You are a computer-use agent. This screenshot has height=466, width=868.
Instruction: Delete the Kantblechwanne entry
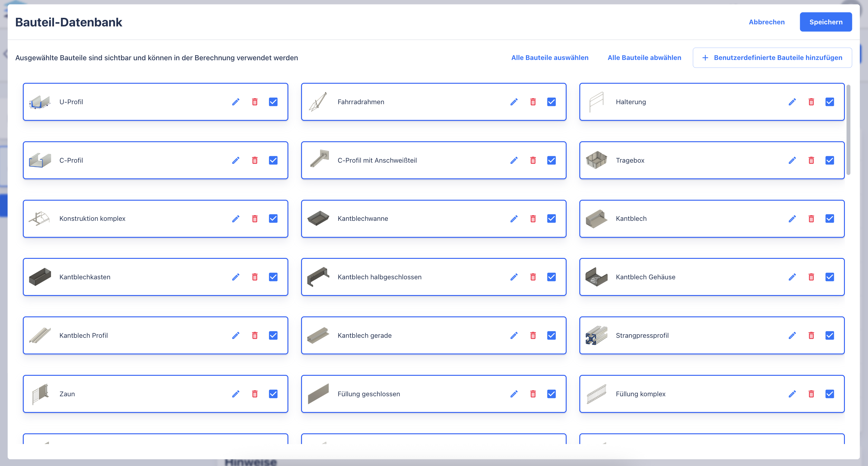click(x=533, y=218)
